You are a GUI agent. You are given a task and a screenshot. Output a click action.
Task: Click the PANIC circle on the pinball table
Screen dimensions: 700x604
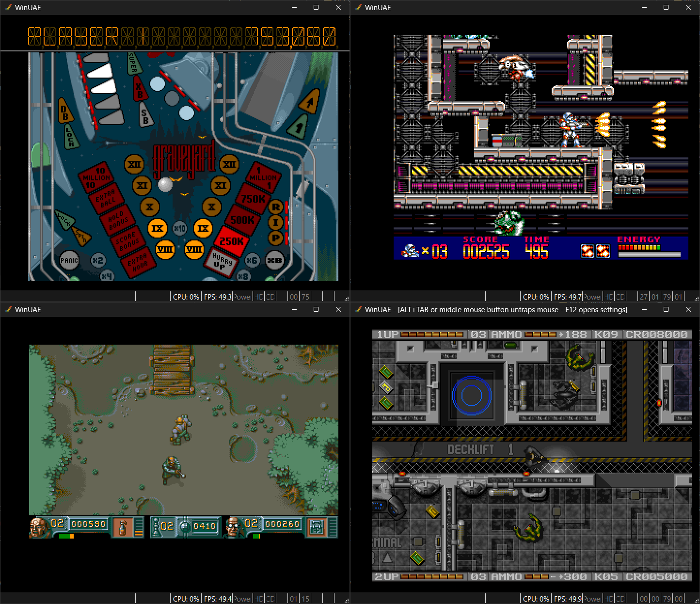[x=69, y=260]
